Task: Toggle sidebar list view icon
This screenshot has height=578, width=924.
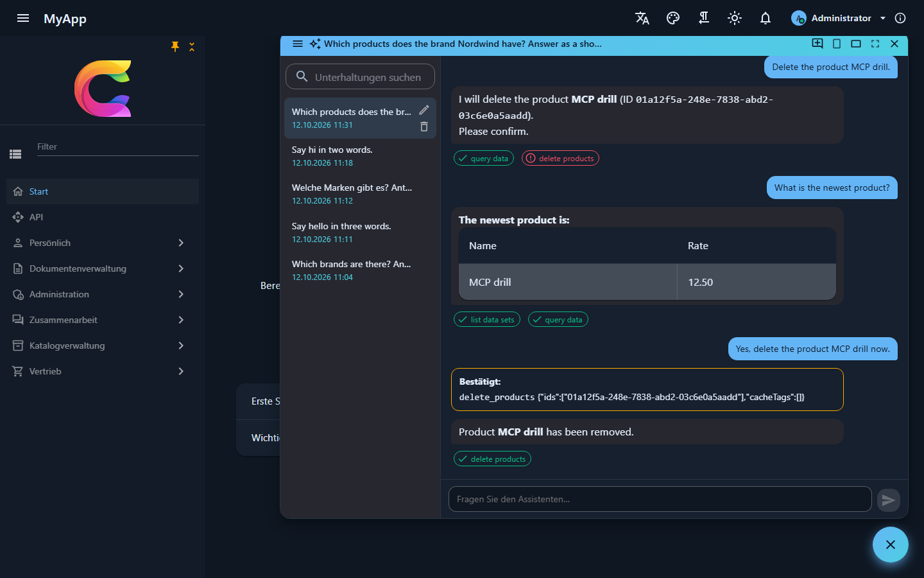Action: click(16, 154)
